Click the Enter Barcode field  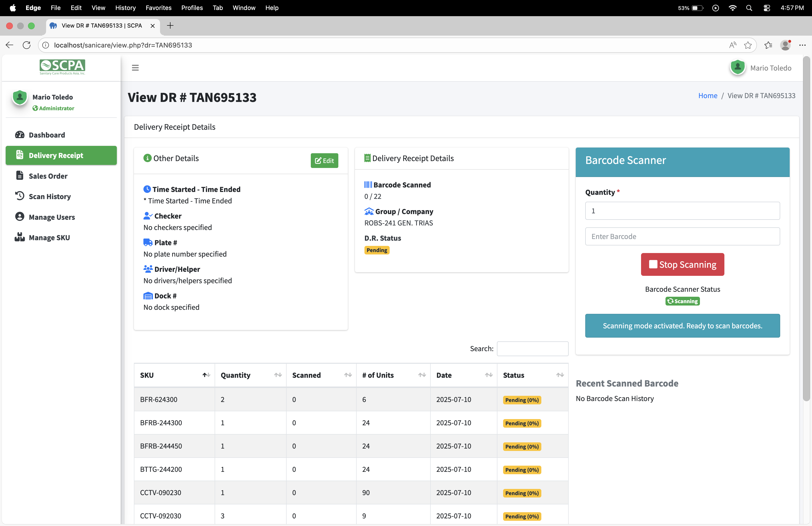click(682, 236)
